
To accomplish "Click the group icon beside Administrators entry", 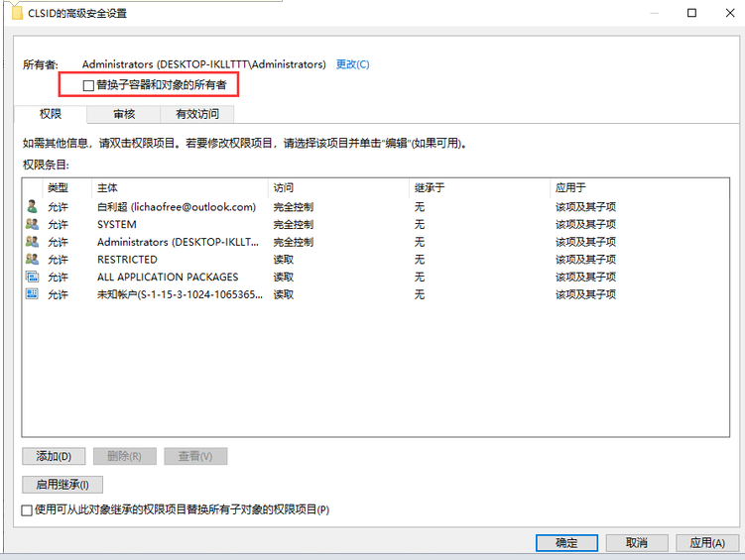I will click(32, 242).
